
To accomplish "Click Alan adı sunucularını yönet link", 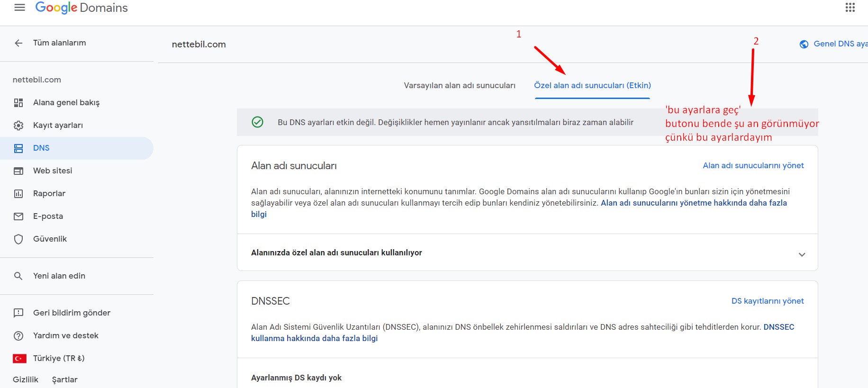I will point(753,165).
